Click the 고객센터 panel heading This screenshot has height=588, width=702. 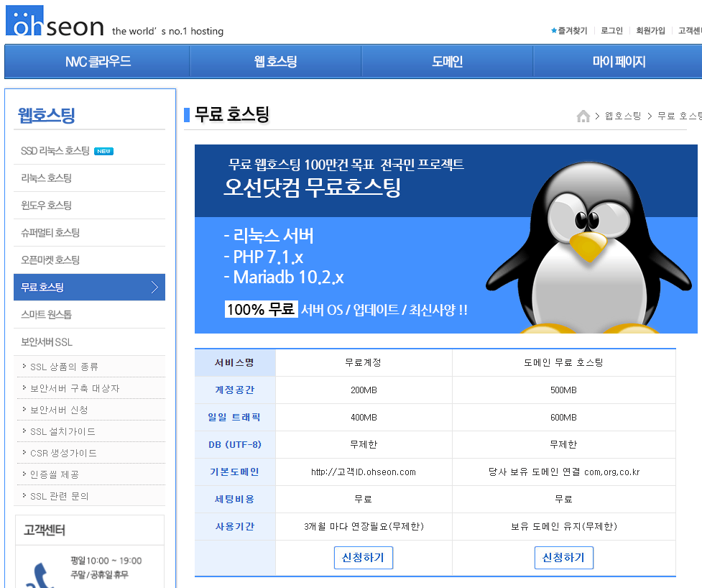(45, 530)
